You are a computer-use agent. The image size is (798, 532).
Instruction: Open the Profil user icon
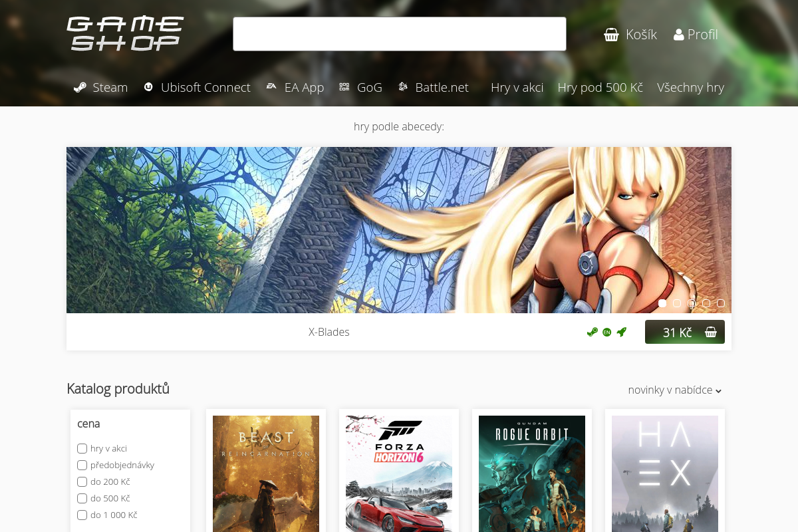pos(679,35)
